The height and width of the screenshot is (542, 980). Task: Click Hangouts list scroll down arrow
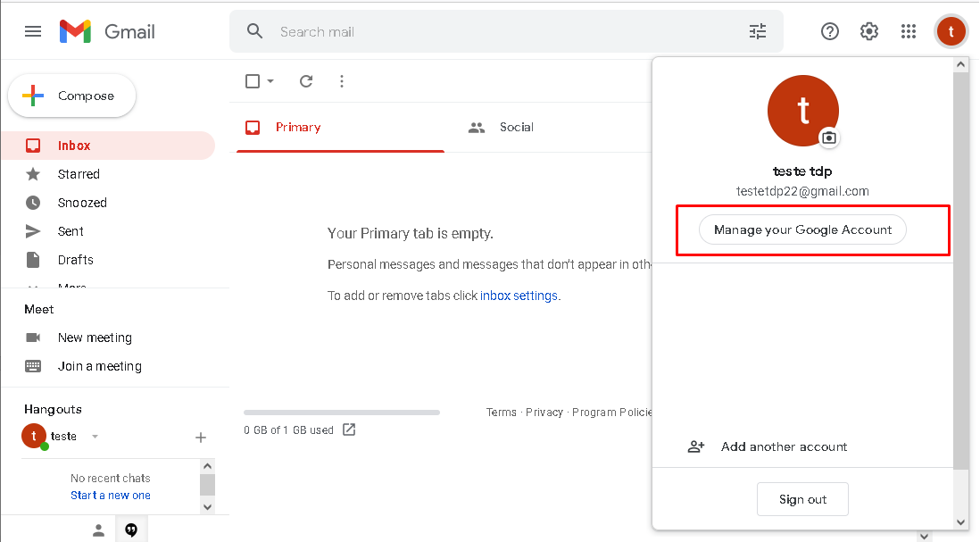(x=207, y=507)
